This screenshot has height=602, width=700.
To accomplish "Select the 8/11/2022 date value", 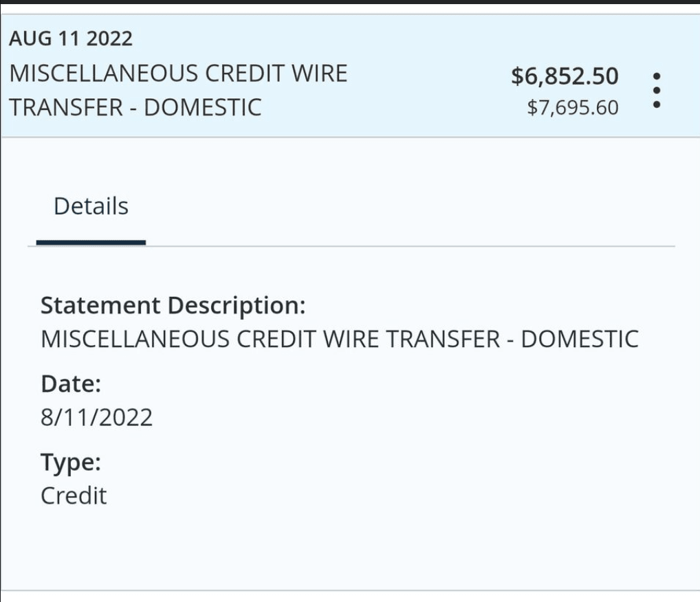I will coord(96,418).
